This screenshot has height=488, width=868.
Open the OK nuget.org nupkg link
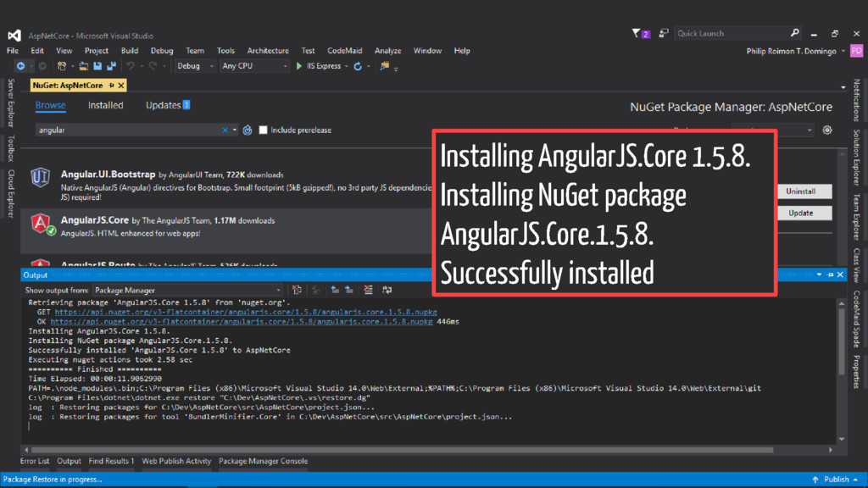[242, 321]
